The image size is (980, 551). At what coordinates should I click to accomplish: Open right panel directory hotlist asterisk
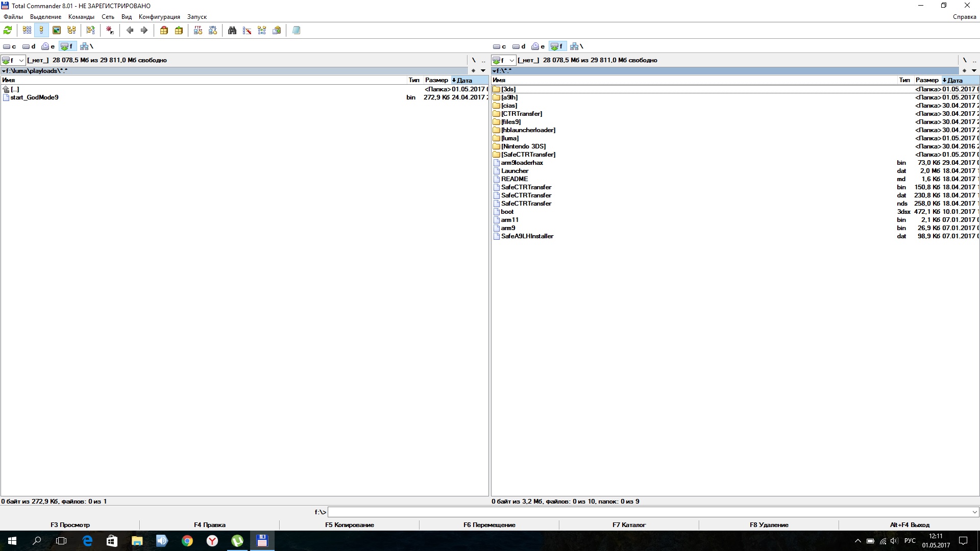pyautogui.click(x=964, y=71)
